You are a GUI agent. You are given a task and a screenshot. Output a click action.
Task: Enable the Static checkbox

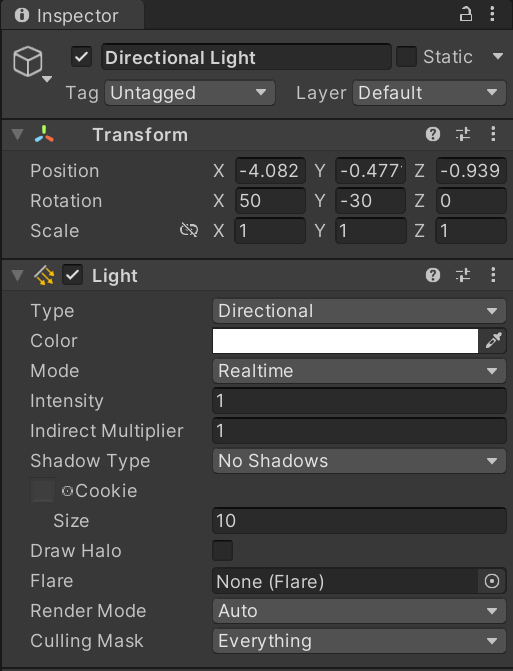pos(406,57)
